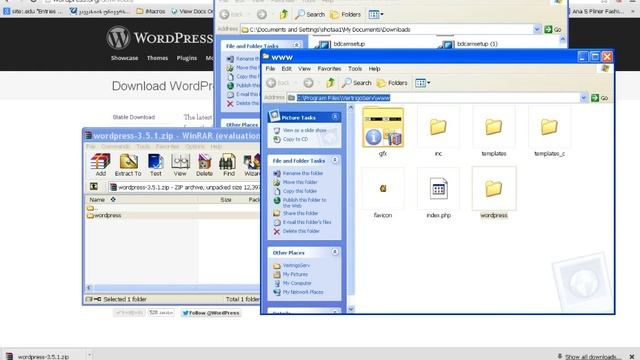The width and height of the screenshot is (640, 360).
Task: Sort WinRAR list by Name column
Action: pyautogui.click(x=98, y=200)
